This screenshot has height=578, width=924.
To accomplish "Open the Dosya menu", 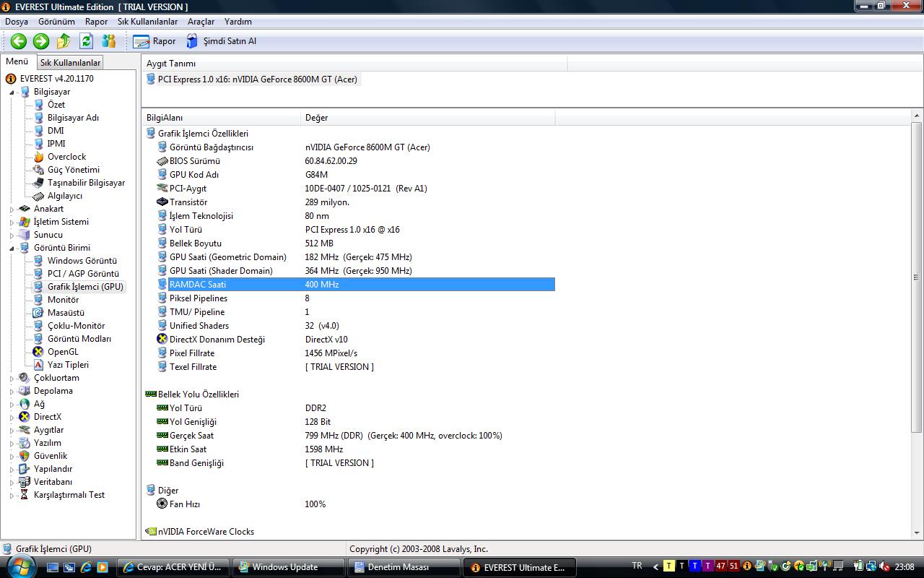I will coord(17,22).
